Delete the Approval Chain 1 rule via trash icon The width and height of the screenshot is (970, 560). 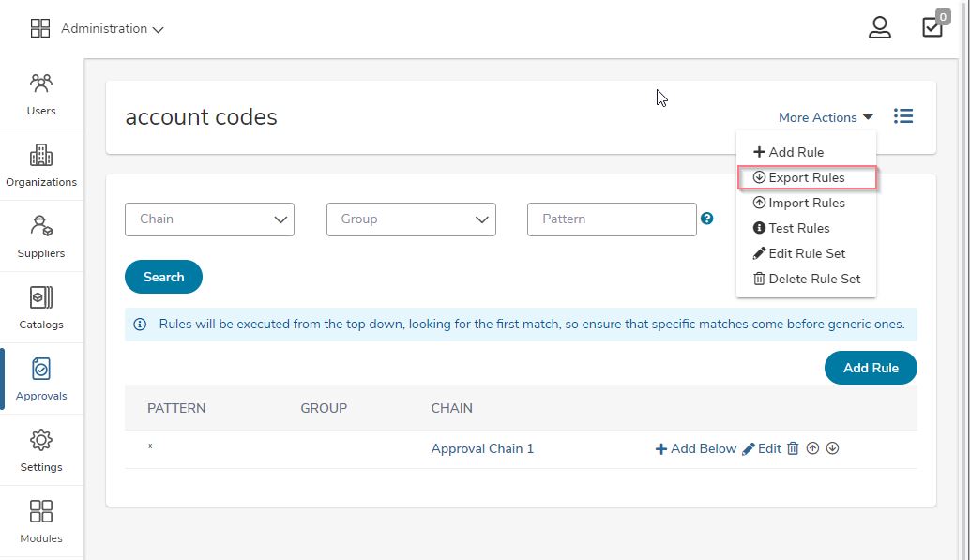pyautogui.click(x=793, y=448)
